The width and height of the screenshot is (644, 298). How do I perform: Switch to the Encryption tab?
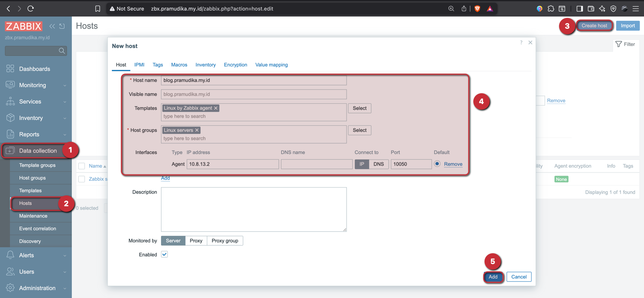click(x=236, y=65)
